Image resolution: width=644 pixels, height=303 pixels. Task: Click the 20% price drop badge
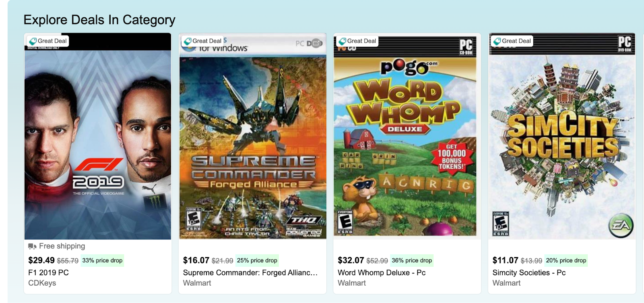tap(566, 260)
